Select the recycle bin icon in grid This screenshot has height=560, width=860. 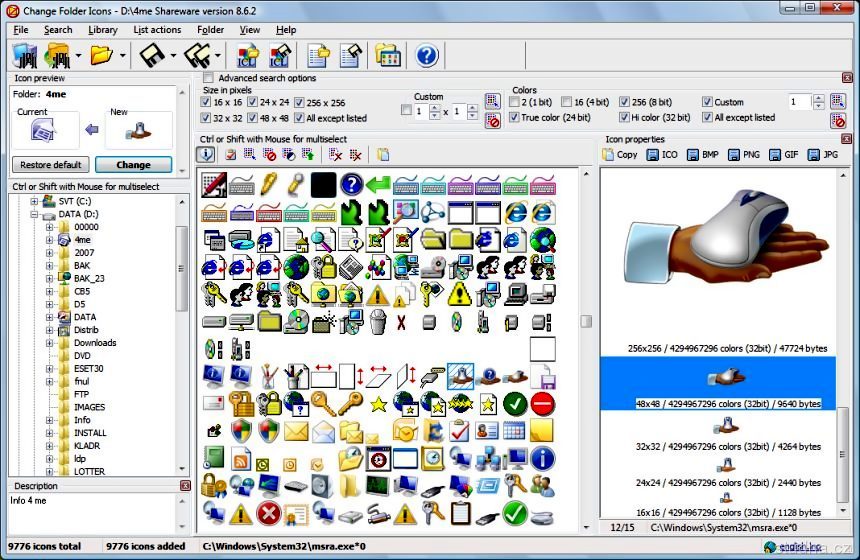378,321
